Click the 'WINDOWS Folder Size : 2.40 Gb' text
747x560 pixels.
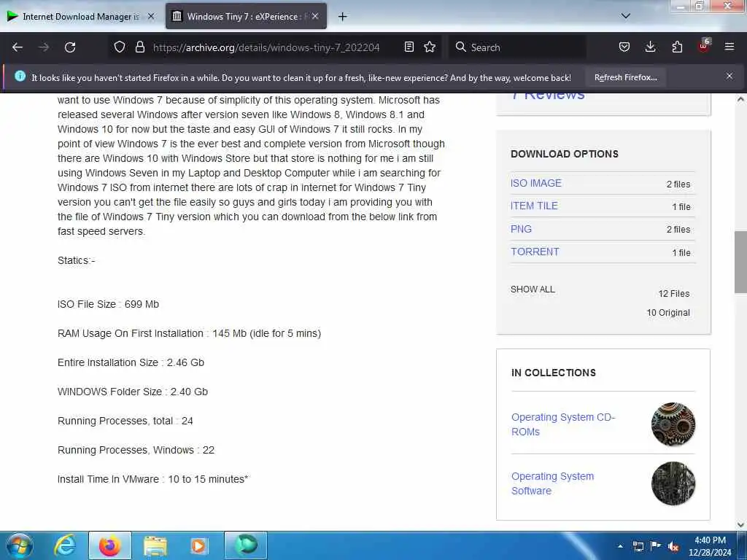[133, 392]
